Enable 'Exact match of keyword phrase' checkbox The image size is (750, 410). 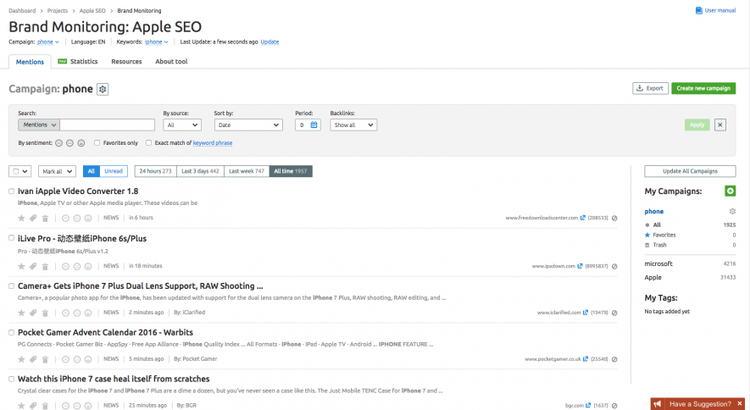click(149, 143)
